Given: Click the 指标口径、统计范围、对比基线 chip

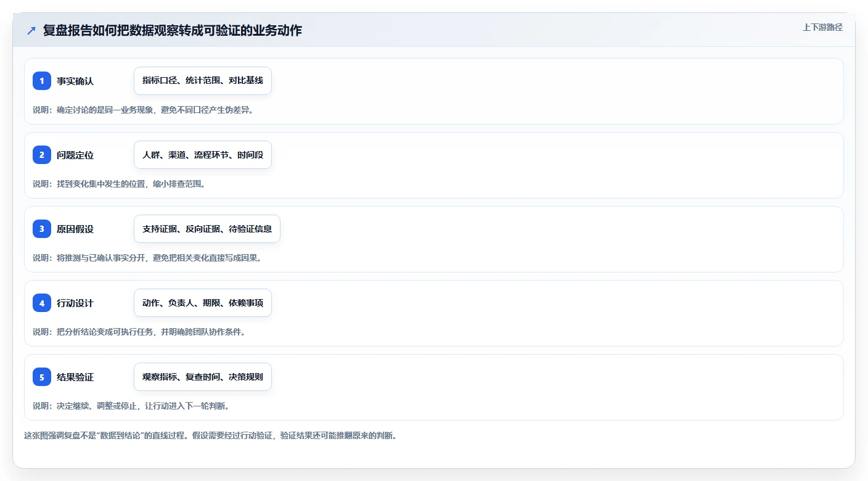Looking at the screenshot, I should click(x=203, y=81).
